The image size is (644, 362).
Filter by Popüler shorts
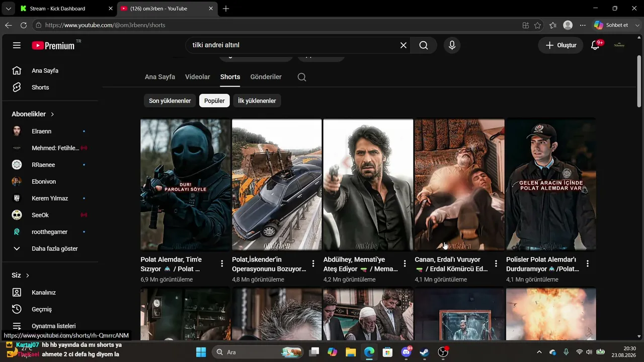(214, 101)
